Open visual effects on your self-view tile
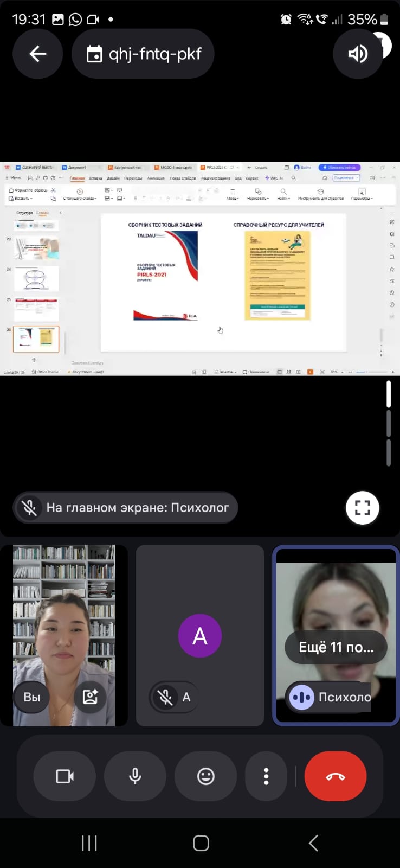The width and height of the screenshot is (400, 868). (90, 697)
